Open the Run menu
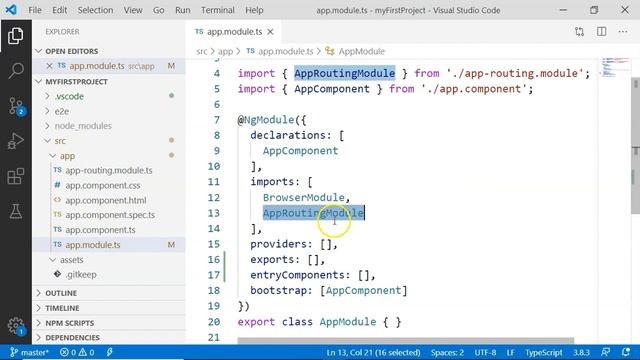This screenshot has height=360, width=640. point(182,10)
